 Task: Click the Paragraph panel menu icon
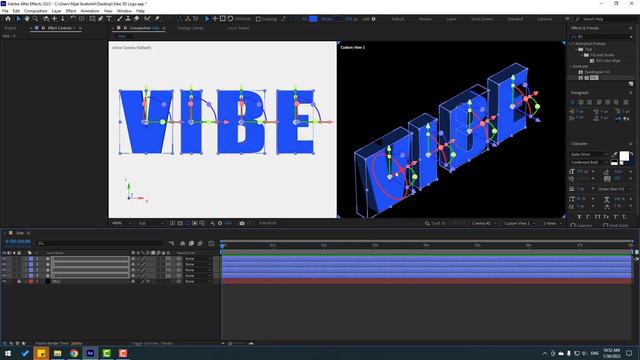point(631,93)
